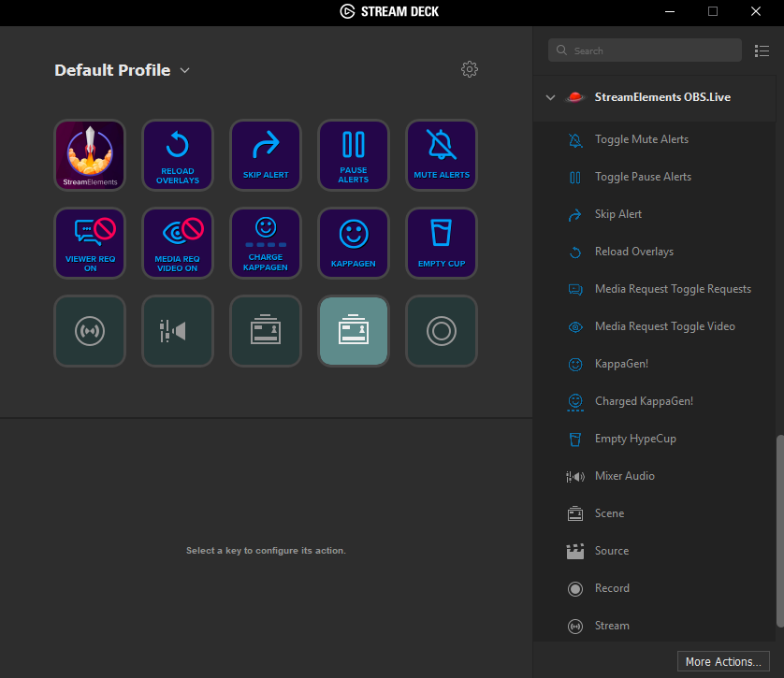The image size is (784, 678).
Task: Select the Pause Alerts key
Action: pyautogui.click(x=354, y=155)
